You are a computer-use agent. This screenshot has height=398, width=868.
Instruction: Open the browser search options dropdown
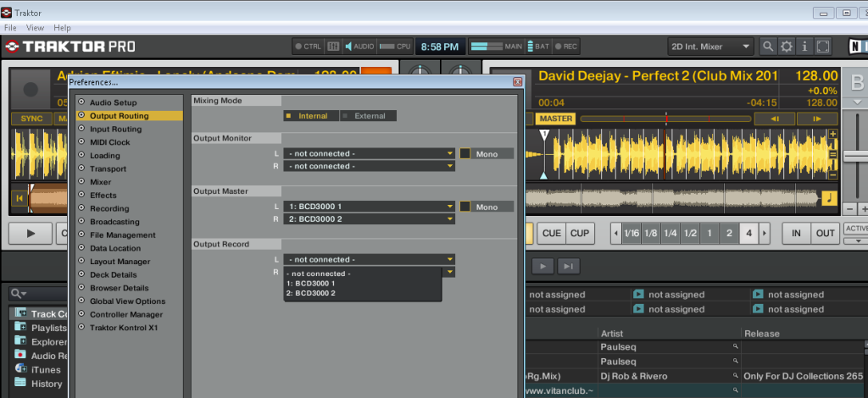tap(19, 294)
